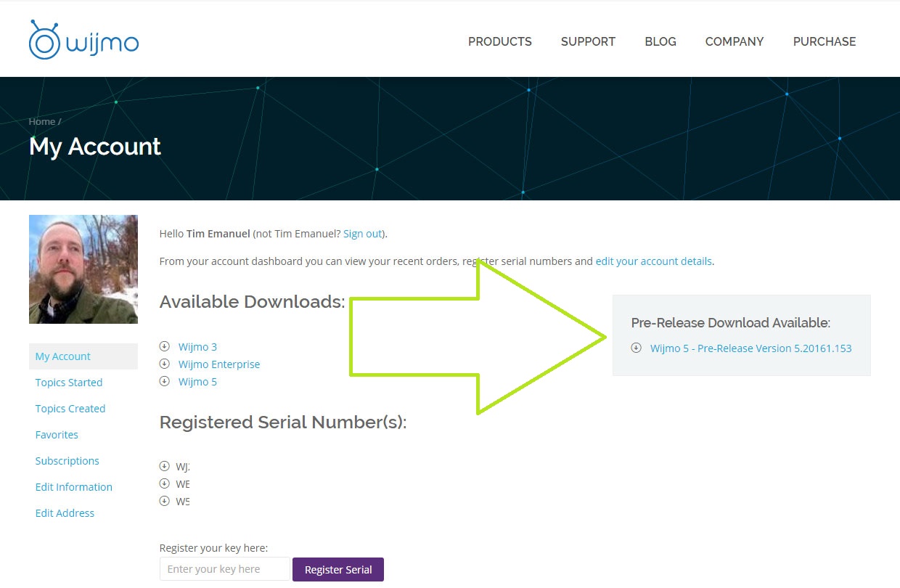900x588 pixels.
Task: Click download icon beside W5 serial number
Action: (x=164, y=500)
